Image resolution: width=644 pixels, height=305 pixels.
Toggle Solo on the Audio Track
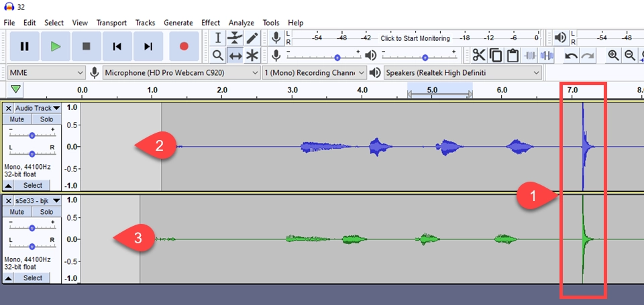pos(46,119)
